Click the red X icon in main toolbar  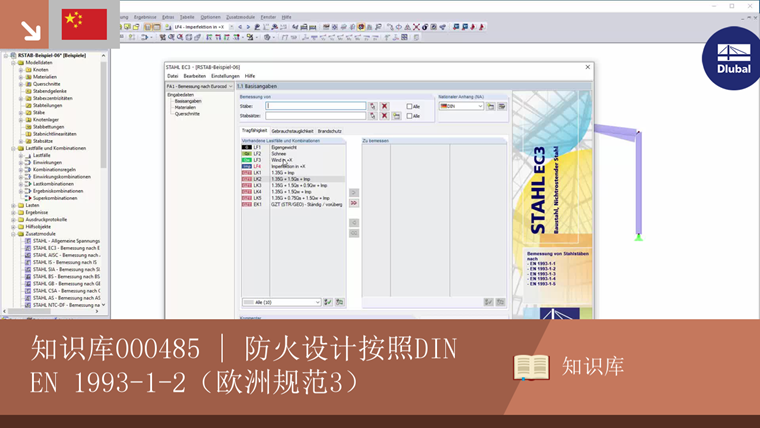(416, 27)
